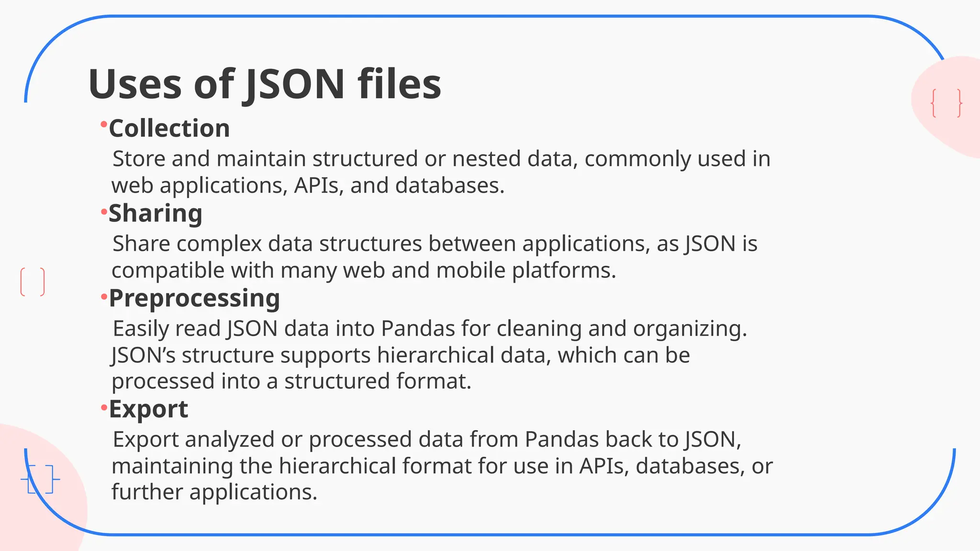980x551 pixels.
Task: Click the red bullet dot before Sharing
Action: pyautogui.click(x=103, y=211)
